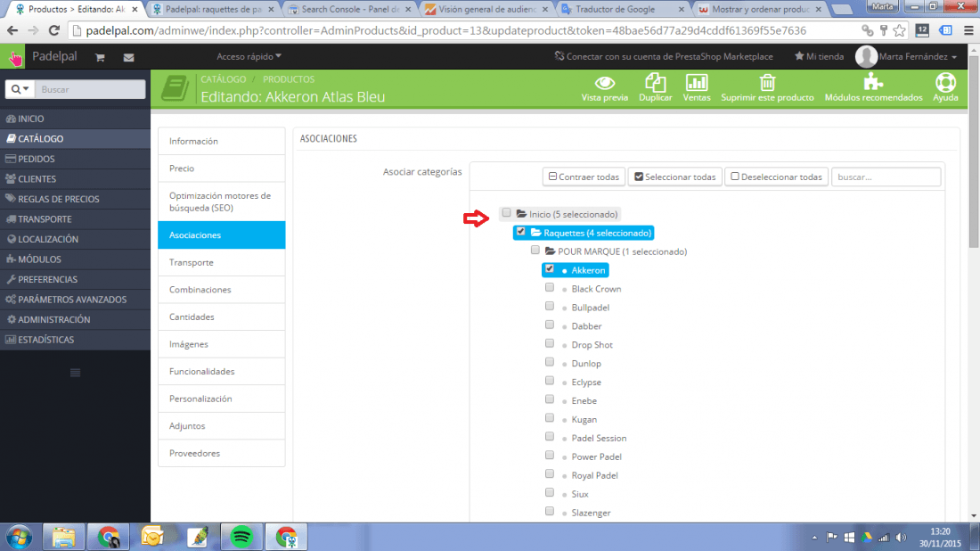Click the browser address bar URL
Viewport: 980px width, 551px height.
pyautogui.click(x=445, y=30)
